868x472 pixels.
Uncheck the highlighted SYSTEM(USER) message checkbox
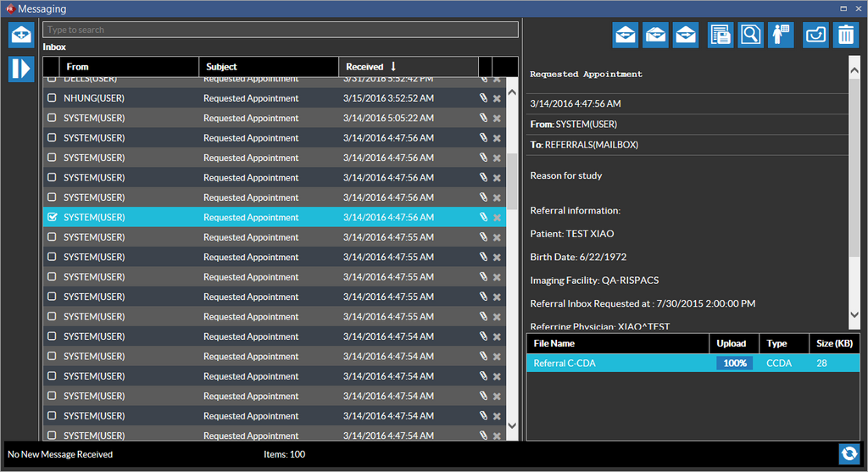[x=52, y=218]
